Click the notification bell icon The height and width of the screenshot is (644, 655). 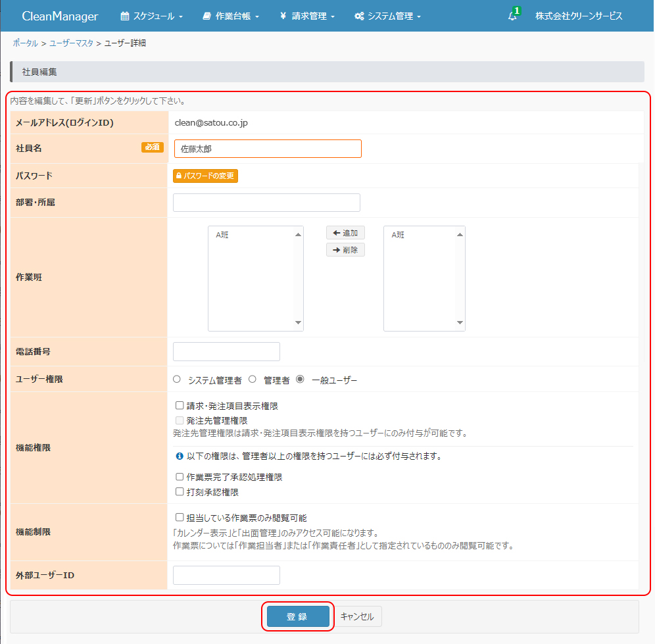(x=512, y=16)
